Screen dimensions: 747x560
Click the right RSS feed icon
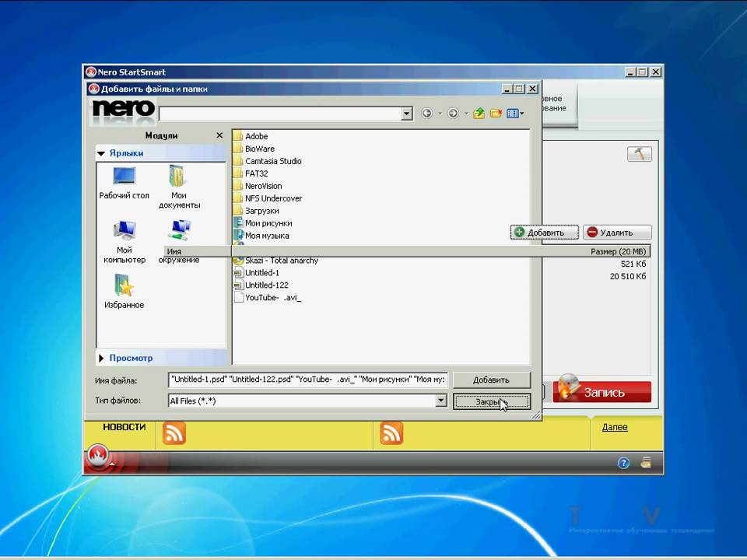[391, 433]
